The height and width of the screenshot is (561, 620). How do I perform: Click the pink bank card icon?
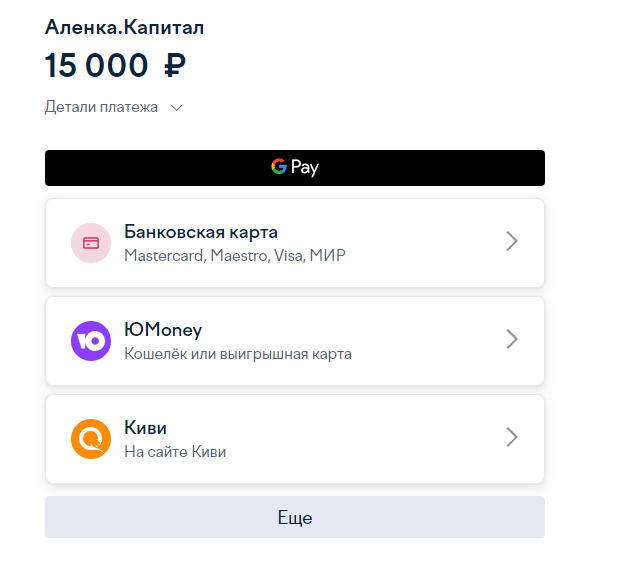tap(91, 243)
